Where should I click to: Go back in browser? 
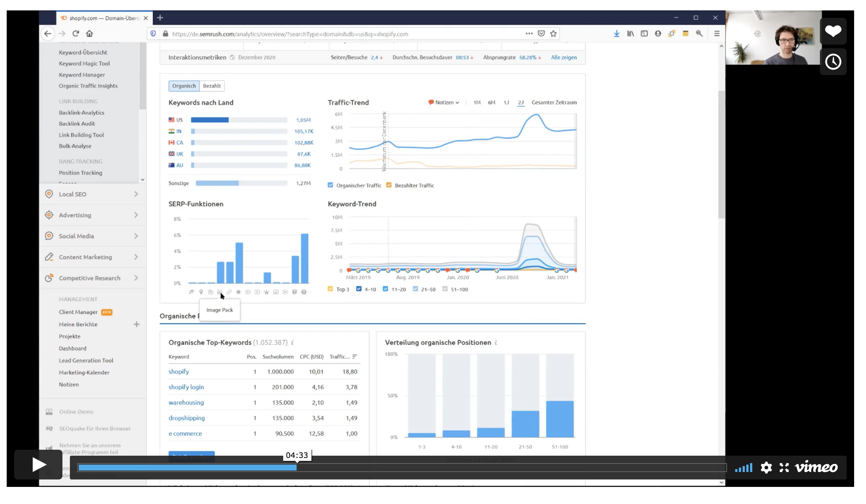tap(48, 33)
